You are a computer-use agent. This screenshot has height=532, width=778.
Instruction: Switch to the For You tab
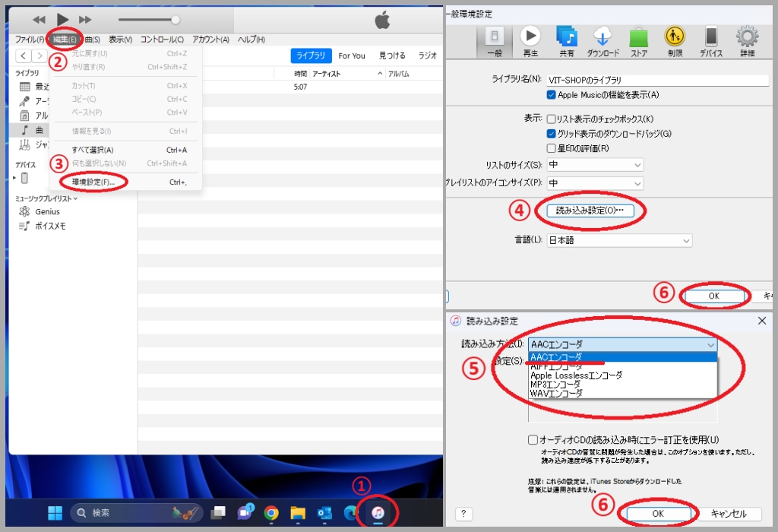[x=352, y=55]
